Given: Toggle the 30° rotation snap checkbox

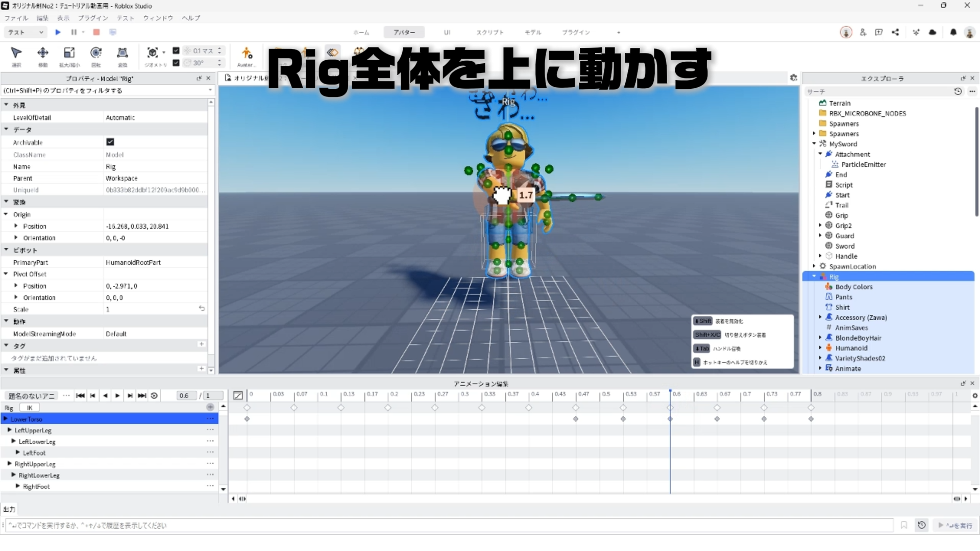Looking at the screenshot, I should click(176, 63).
